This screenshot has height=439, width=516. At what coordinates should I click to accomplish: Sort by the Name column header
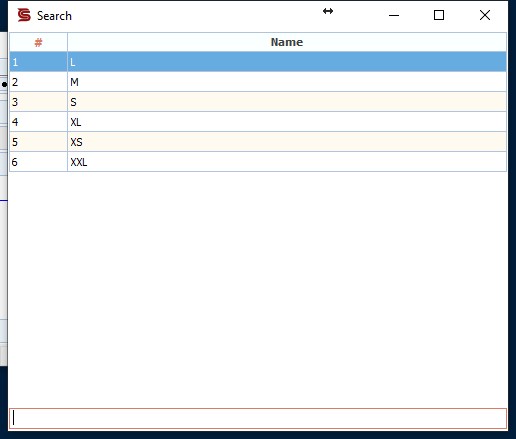point(287,42)
